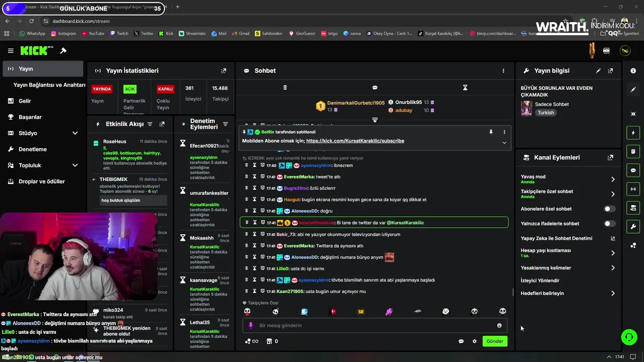The height and width of the screenshot is (362, 644).
Task: Open Streamlabs bookmark
Action: click(192, 34)
